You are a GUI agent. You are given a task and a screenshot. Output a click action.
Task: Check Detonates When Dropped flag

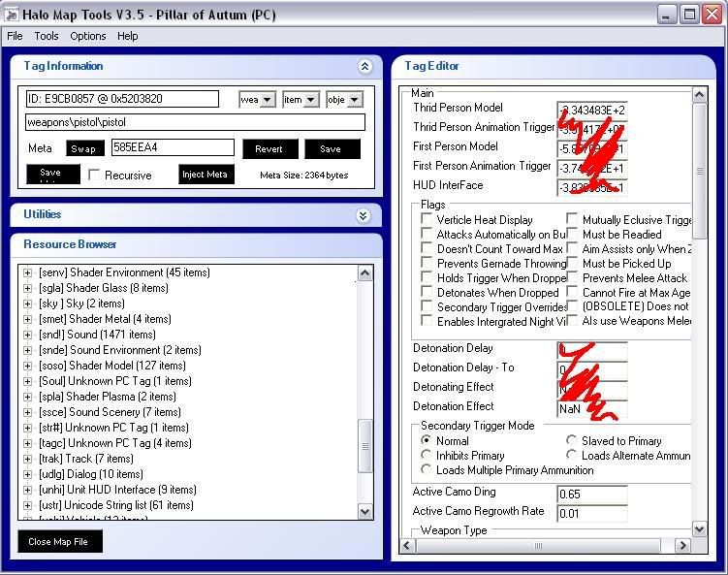pos(427,292)
